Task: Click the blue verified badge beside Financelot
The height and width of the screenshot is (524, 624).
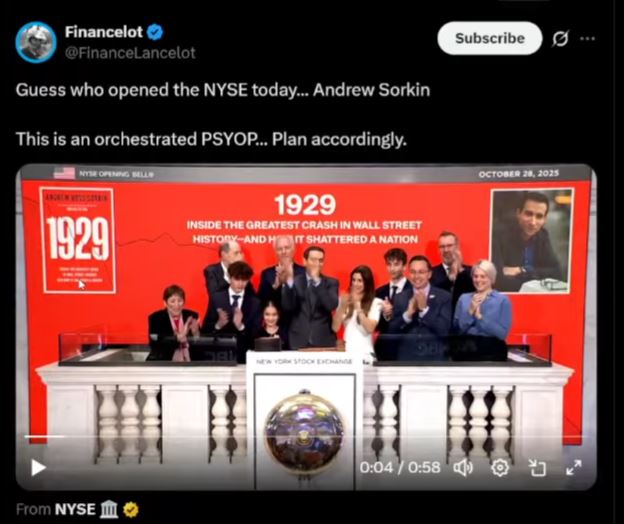Action: coord(155,32)
